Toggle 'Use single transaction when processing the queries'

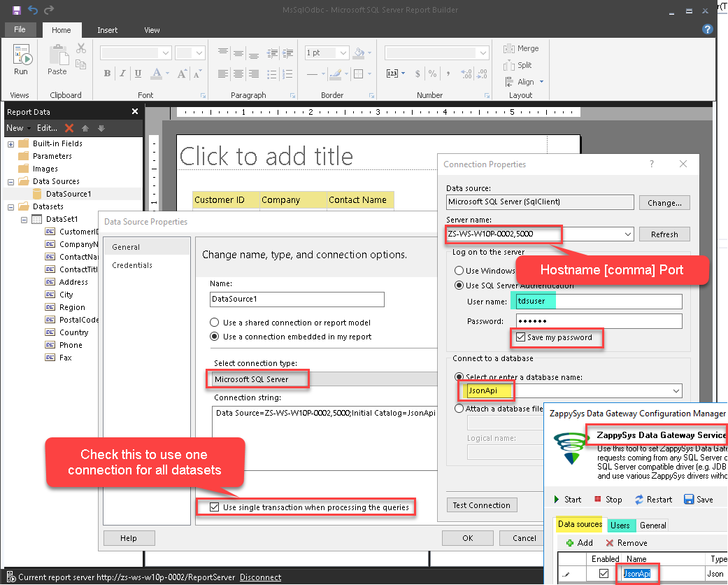pyautogui.click(x=215, y=507)
